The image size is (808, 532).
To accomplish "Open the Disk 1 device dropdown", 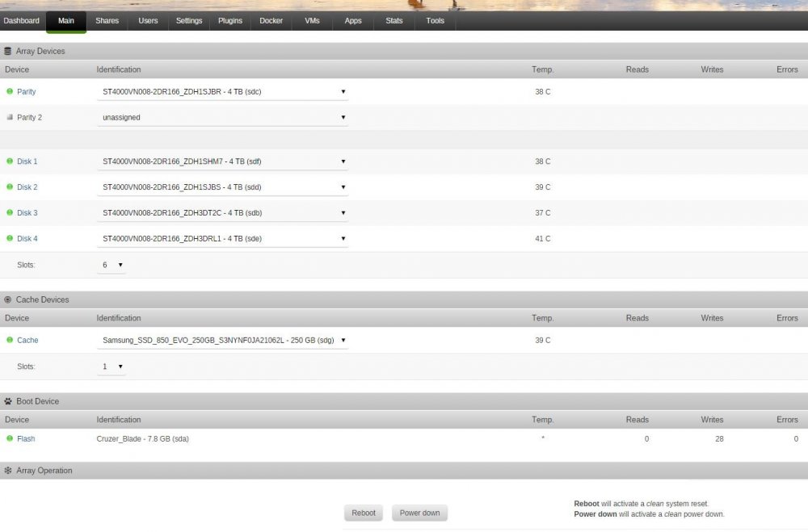I will click(223, 161).
